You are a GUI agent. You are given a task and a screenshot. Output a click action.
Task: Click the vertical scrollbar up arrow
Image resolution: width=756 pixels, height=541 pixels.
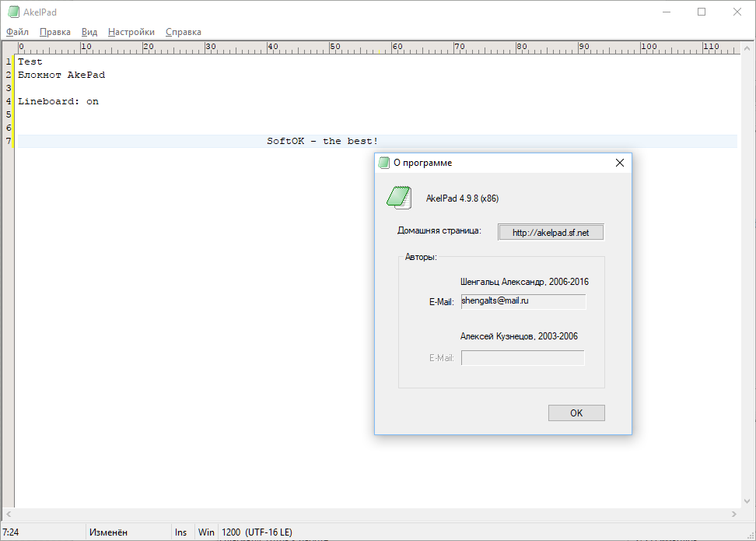pyautogui.click(x=747, y=48)
